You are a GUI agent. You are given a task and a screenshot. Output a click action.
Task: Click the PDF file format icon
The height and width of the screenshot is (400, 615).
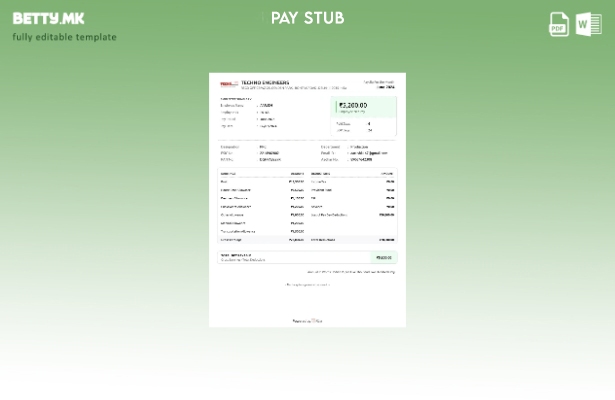tap(559, 24)
